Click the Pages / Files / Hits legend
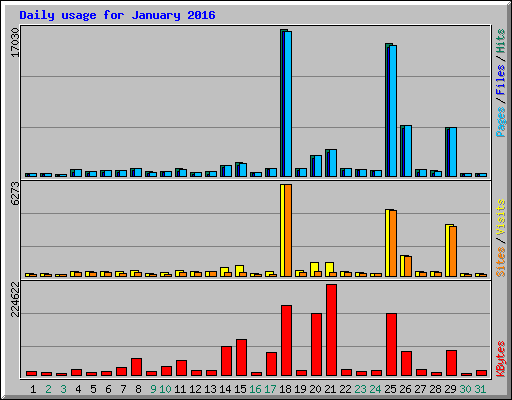 (501, 83)
